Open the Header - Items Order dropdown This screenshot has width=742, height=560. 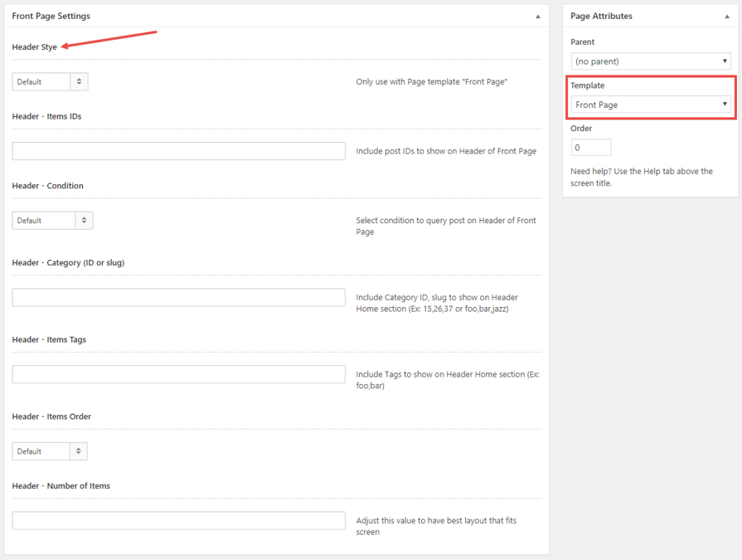[x=50, y=451]
